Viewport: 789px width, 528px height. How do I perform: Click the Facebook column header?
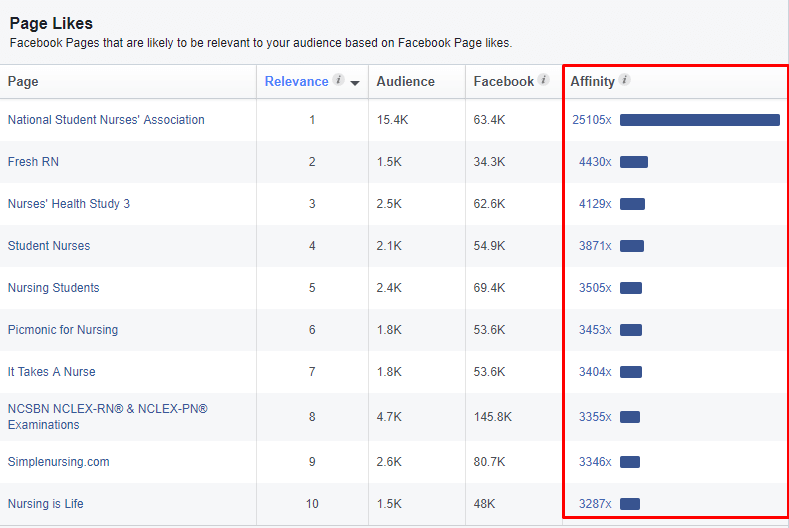[x=504, y=82]
